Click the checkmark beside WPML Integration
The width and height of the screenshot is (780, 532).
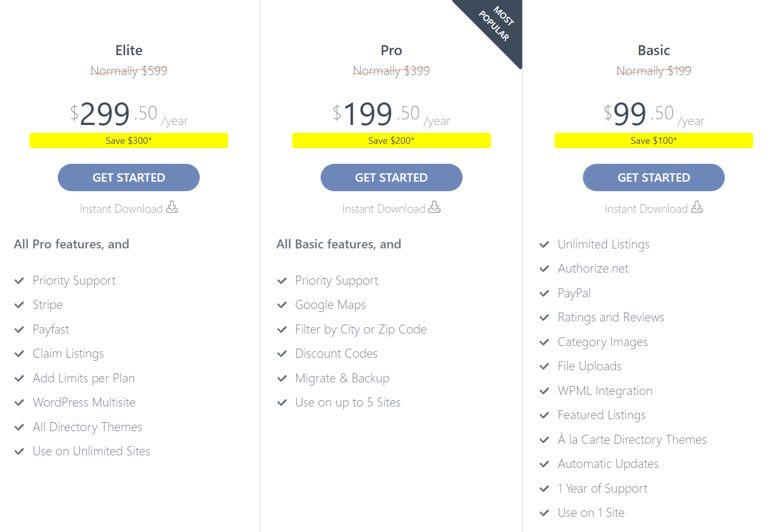click(x=545, y=391)
